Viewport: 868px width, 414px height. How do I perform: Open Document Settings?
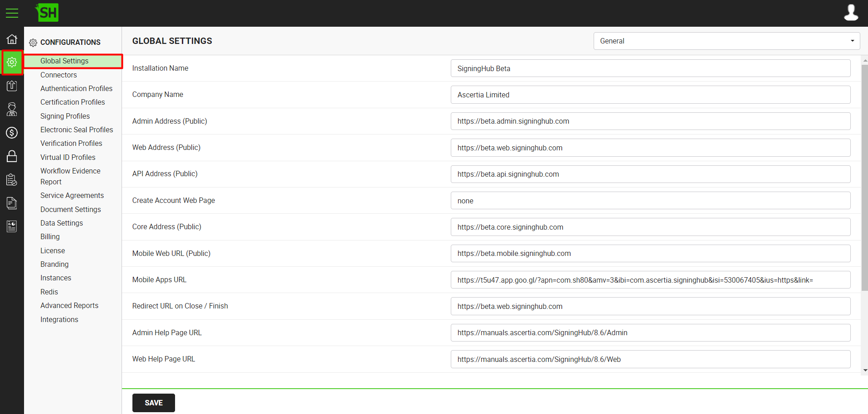pos(70,209)
